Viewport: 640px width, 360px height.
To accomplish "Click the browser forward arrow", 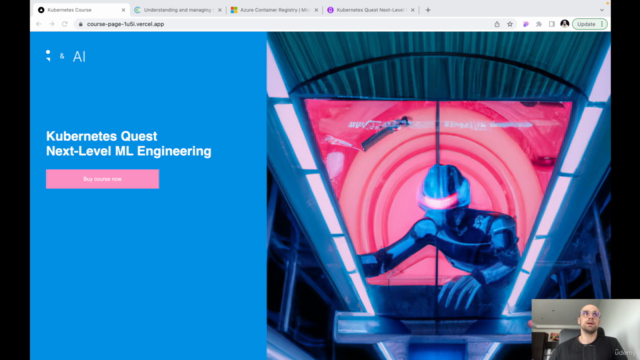I will coord(52,24).
